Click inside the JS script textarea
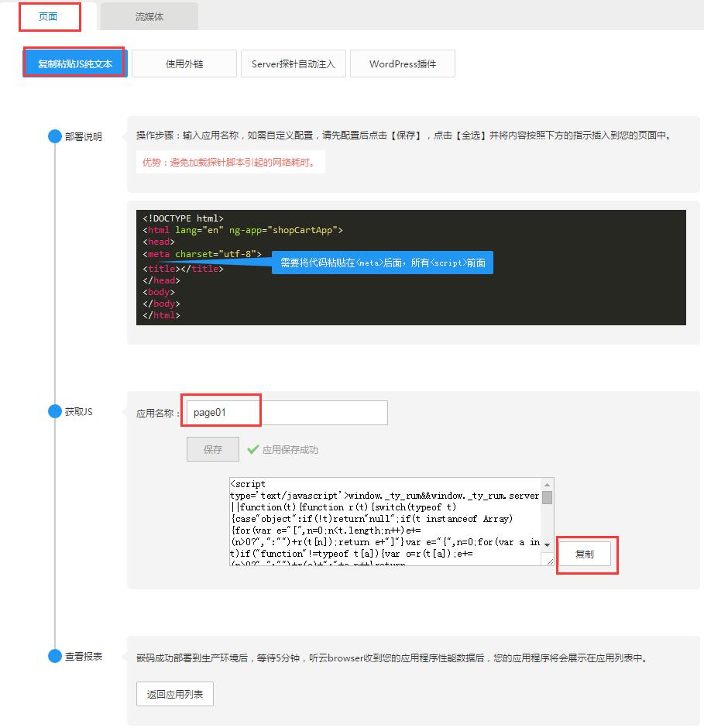Image resolution: width=704 pixels, height=728 pixels. click(385, 522)
